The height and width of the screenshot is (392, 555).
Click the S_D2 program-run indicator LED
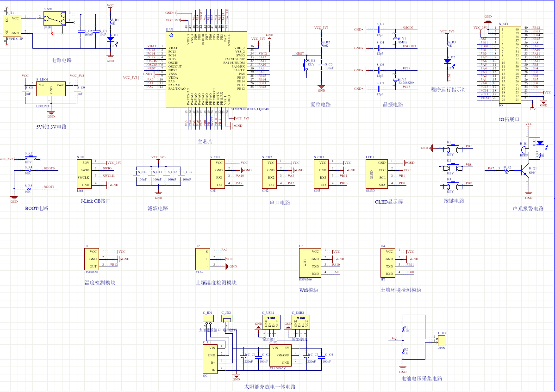pos(448,61)
